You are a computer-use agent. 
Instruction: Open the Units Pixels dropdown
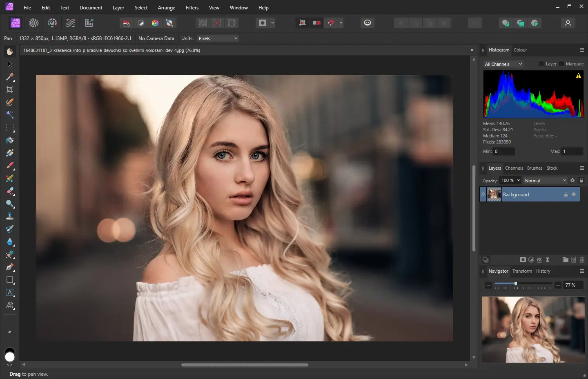click(218, 38)
